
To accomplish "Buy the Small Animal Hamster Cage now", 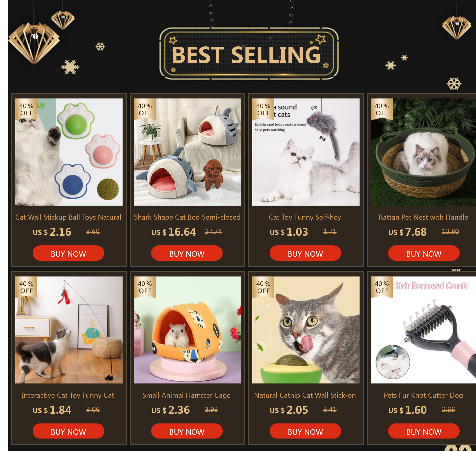I will tap(187, 431).
